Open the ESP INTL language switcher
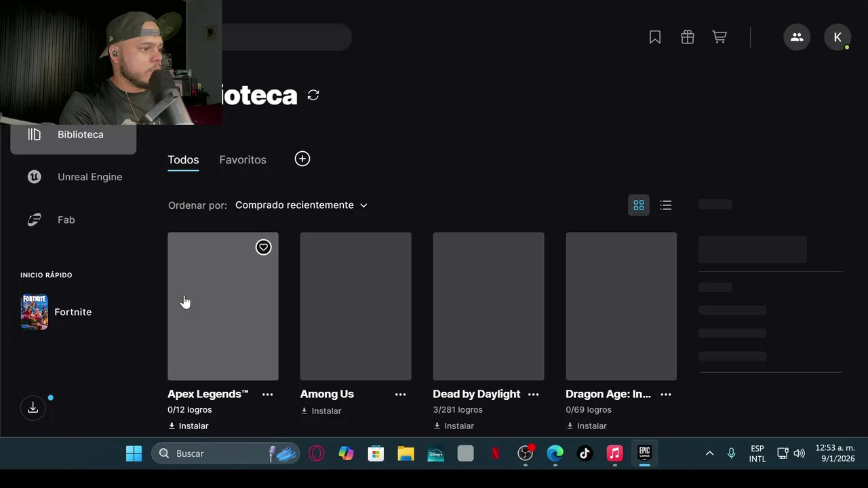Image resolution: width=868 pixels, height=488 pixels. [x=757, y=453]
